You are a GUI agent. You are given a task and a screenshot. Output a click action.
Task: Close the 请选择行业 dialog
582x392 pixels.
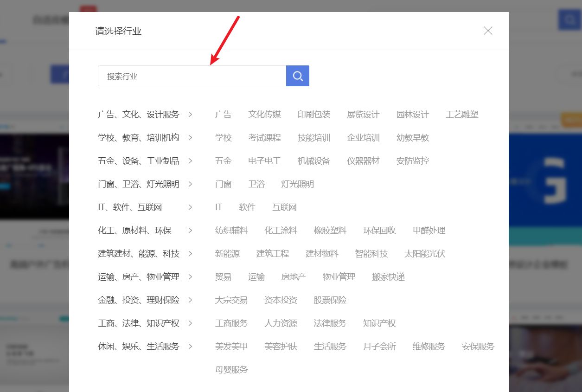(488, 31)
